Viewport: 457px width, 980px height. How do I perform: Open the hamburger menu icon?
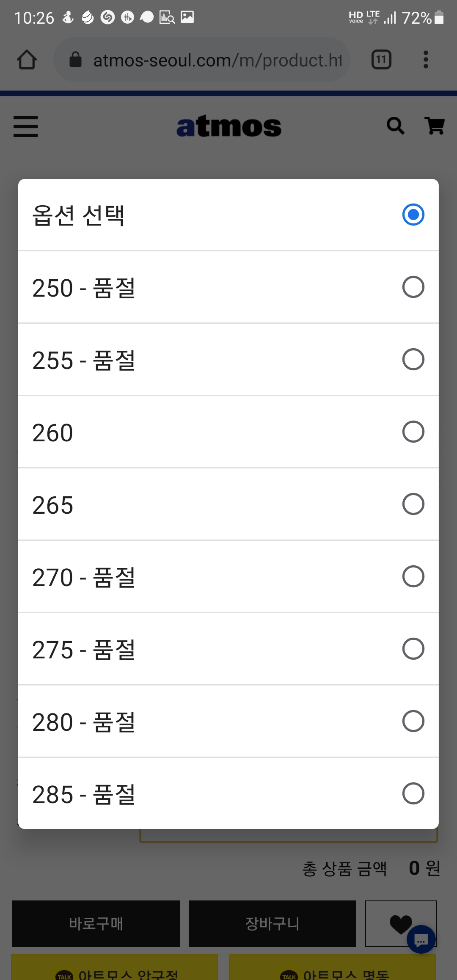[x=25, y=127]
